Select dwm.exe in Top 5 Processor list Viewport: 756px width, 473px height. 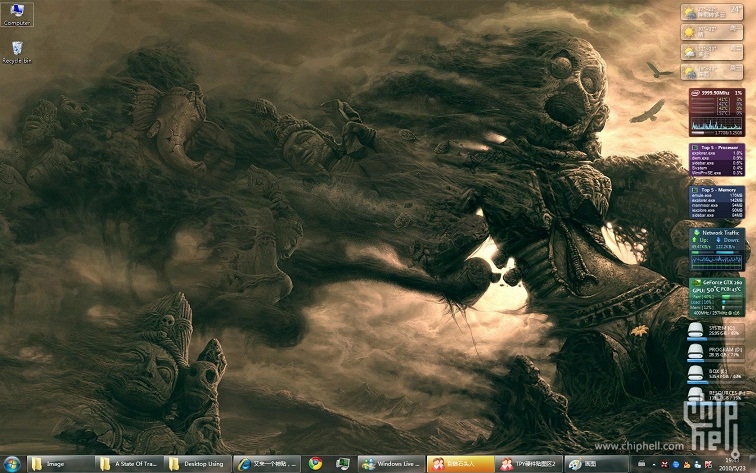(700, 158)
